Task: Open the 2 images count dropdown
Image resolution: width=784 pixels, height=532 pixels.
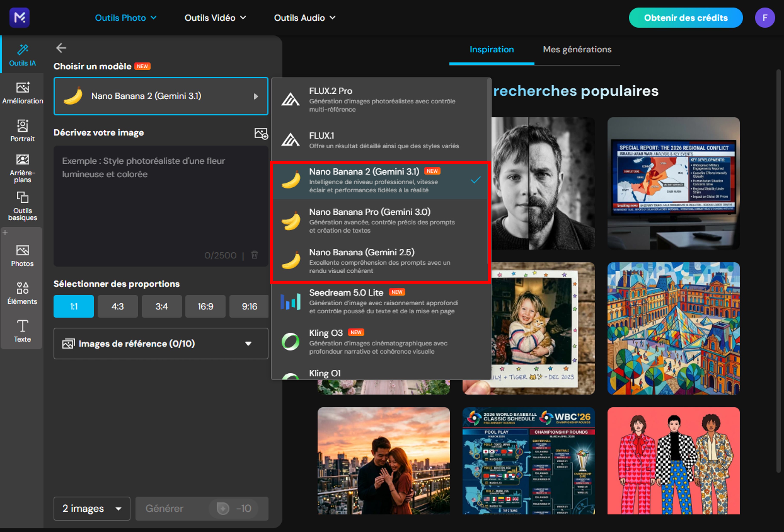Action: [x=92, y=508]
